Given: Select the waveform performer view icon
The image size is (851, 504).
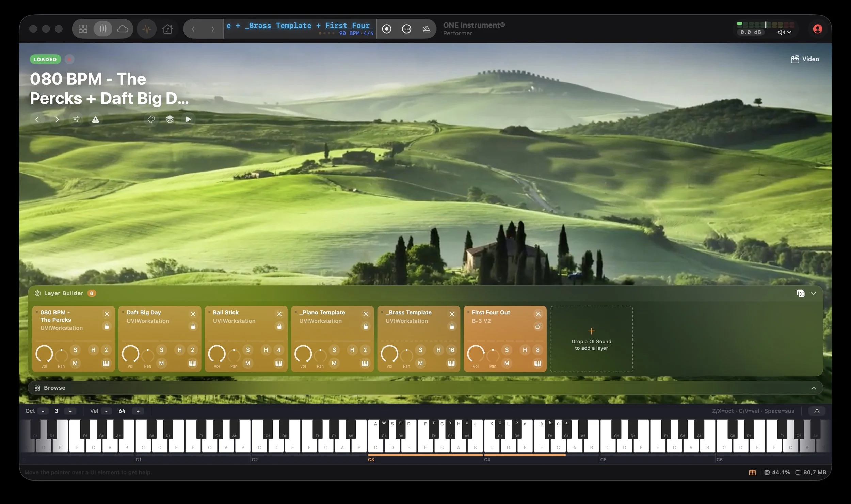Looking at the screenshot, I should [x=103, y=29].
